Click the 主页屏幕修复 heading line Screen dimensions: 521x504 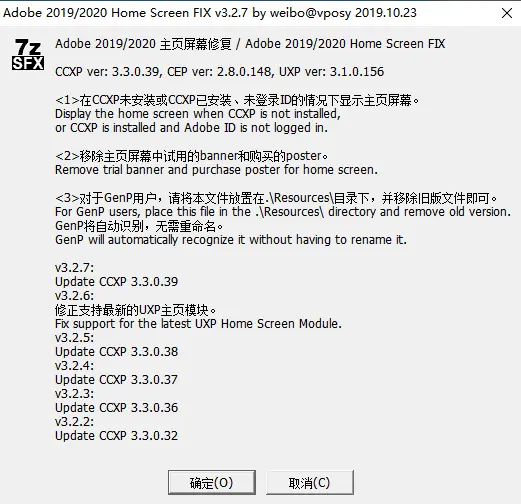click(x=250, y=44)
